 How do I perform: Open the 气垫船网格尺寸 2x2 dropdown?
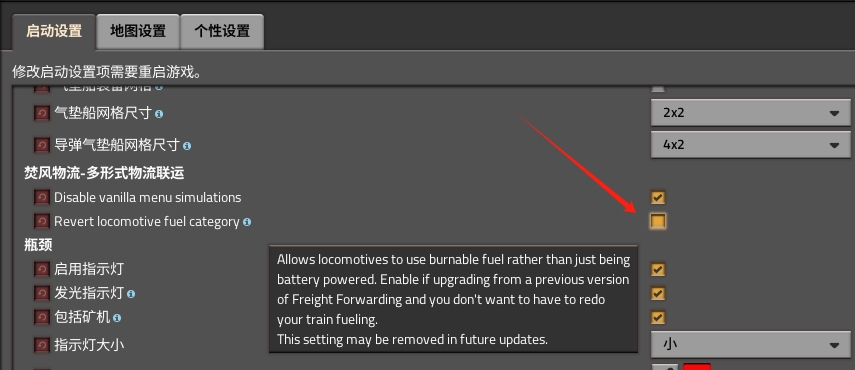tap(751, 113)
